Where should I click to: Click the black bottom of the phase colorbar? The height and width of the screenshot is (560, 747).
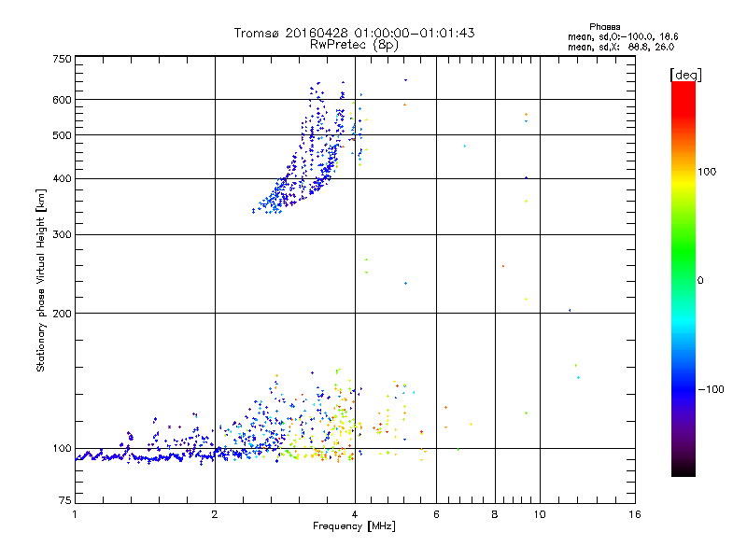[x=684, y=469]
